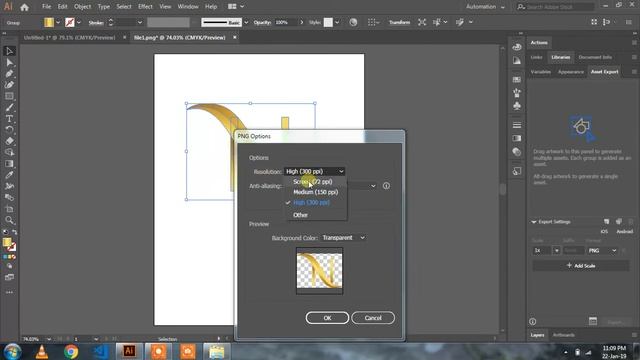This screenshot has width=640, height=360.
Task: Click the yellow fill color swatch
Action: pos(49,22)
